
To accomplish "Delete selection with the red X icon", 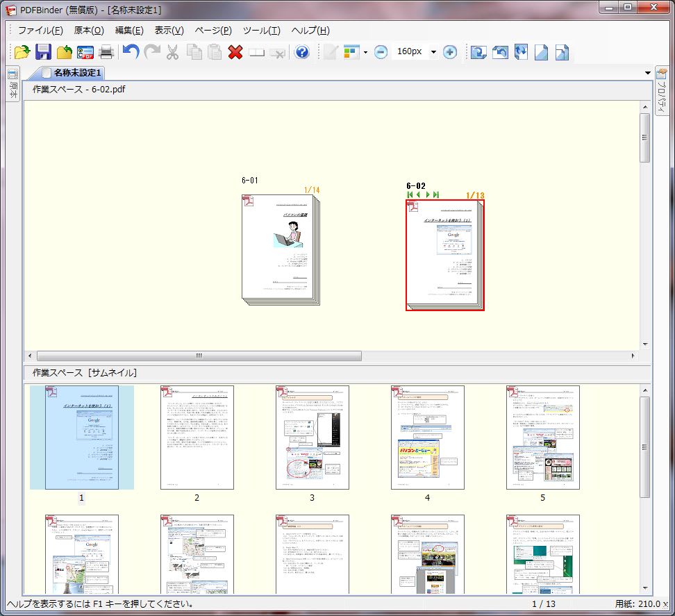I will coord(235,52).
